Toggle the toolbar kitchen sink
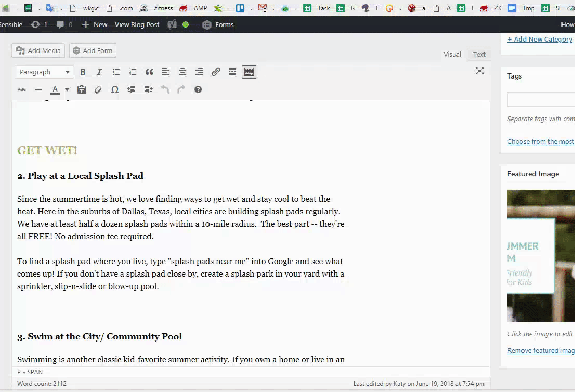This screenshot has height=392, width=575. coord(249,72)
